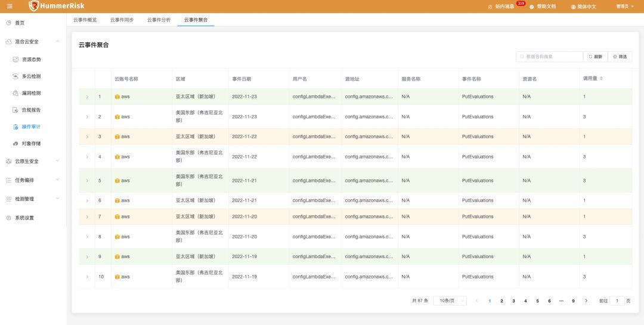Viewport: 644px width, 325px height.
Task: Expand row 1 details chevron
Action: (x=87, y=97)
